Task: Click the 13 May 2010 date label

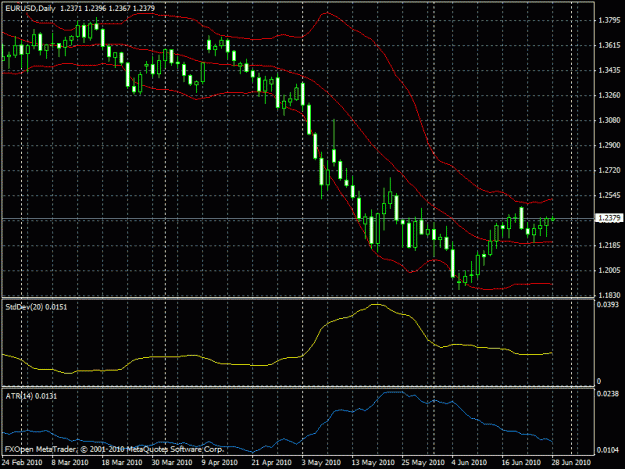Action: click(x=373, y=463)
